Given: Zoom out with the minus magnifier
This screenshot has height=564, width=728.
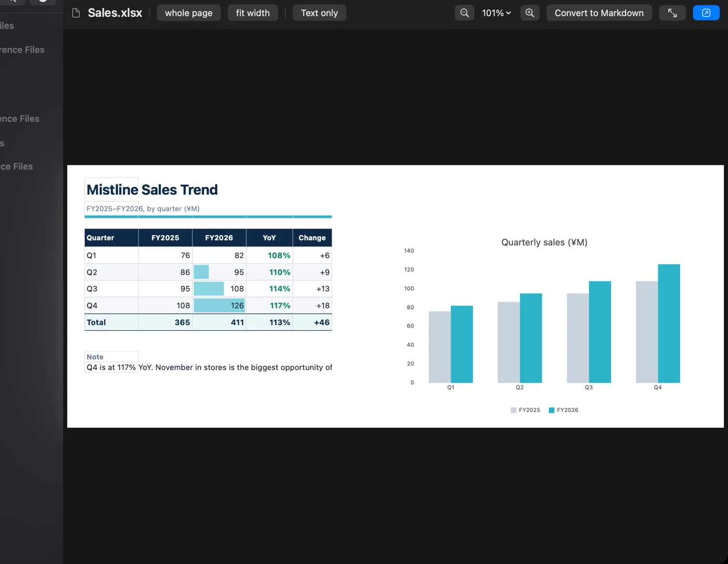Looking at the screenshot, I should click(x=464, y=13).
